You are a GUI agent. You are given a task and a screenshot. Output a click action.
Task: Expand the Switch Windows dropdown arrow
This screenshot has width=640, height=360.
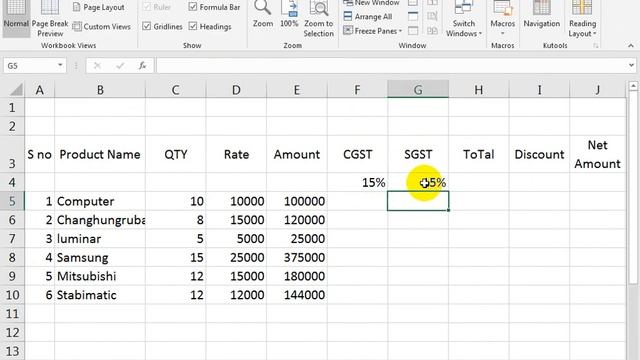480,33
